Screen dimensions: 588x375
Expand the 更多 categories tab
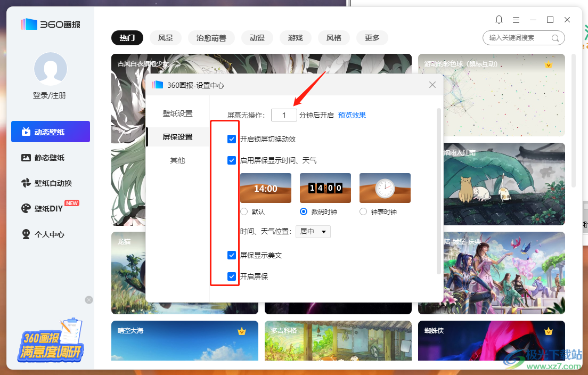coord(372,38)
